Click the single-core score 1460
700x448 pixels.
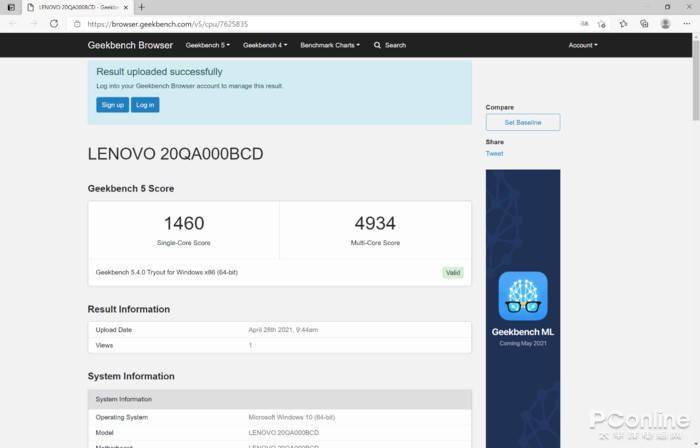click(184, 223)
